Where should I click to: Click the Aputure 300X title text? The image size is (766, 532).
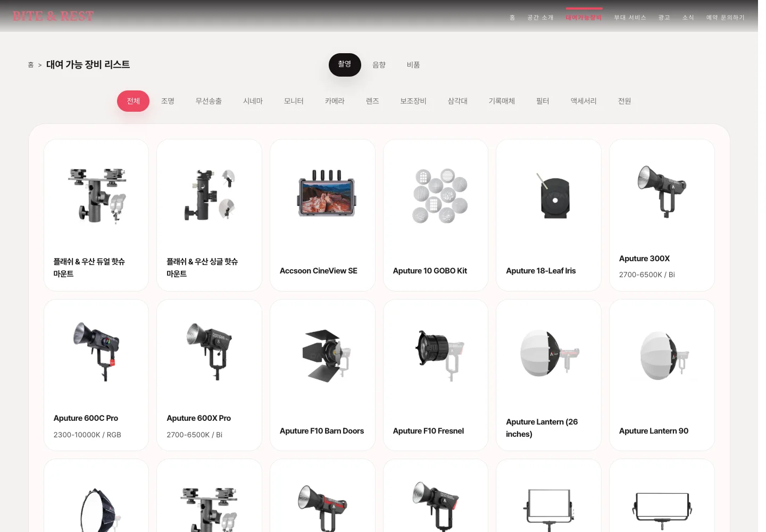644,259
